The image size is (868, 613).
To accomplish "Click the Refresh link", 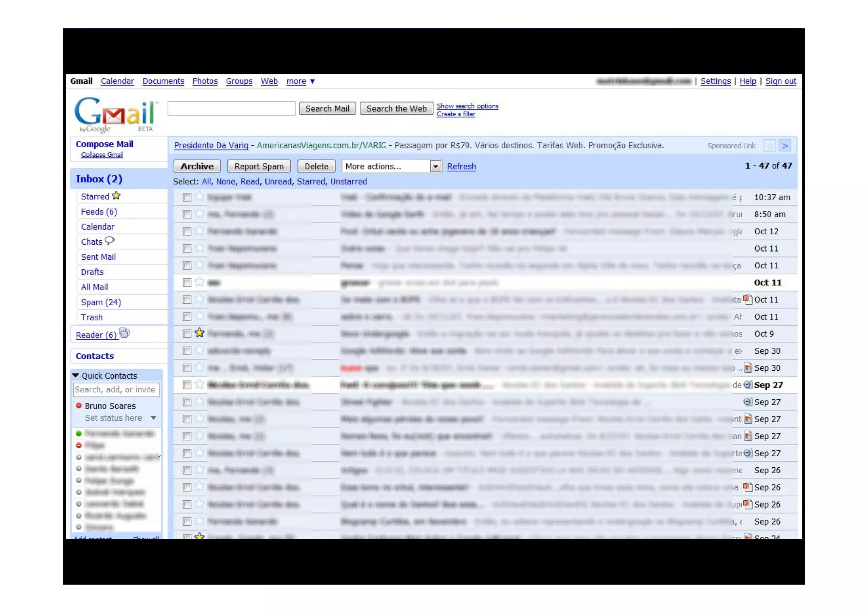I will pos(461,166).
